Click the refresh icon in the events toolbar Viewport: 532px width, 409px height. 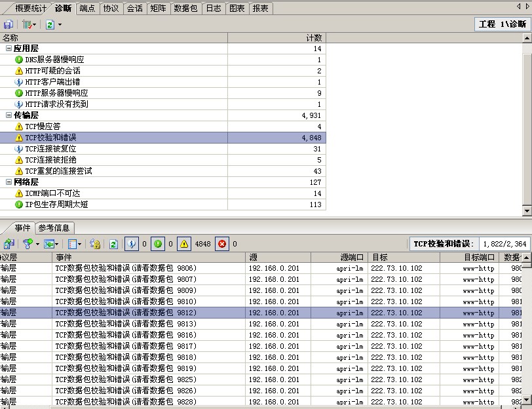[x=113, y=244]
